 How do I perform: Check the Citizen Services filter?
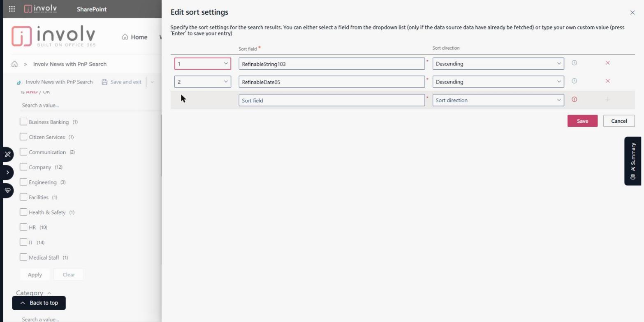point(23,137)
